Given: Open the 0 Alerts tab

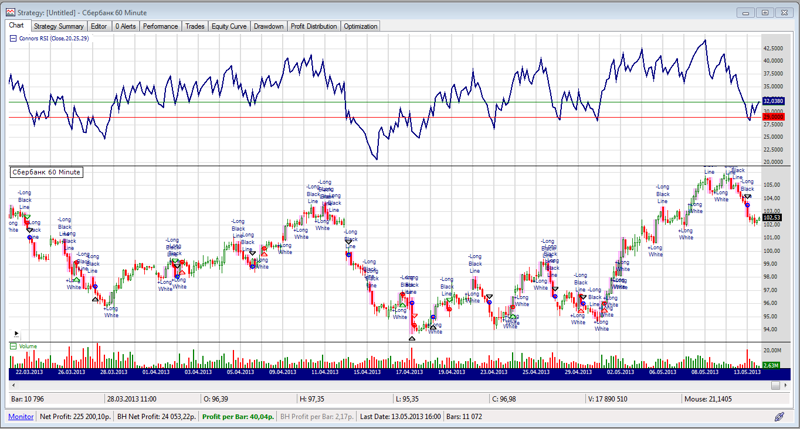Looking at the screenshot, I should tap(124, 26).
